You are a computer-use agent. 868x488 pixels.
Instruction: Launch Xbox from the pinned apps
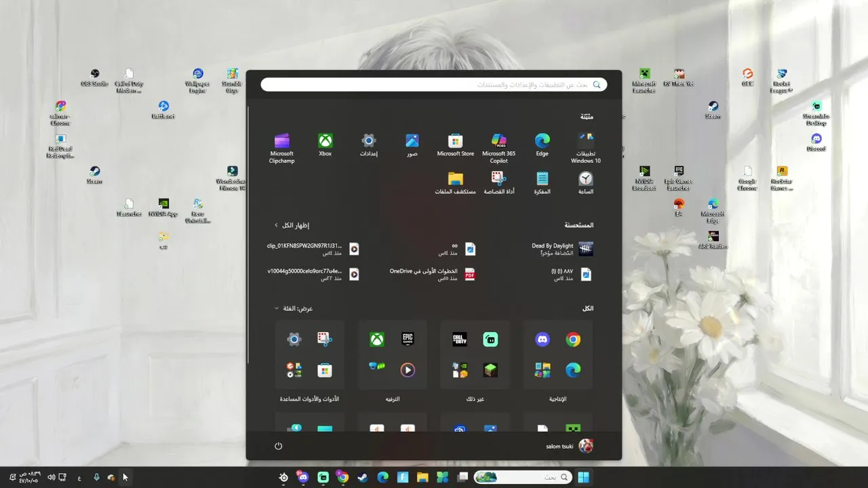pyautogui.click(x=325, y=145)
